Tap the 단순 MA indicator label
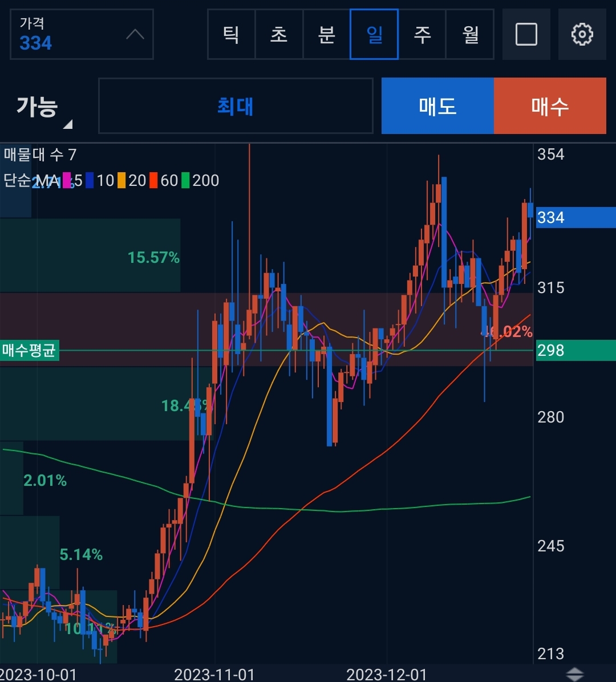The width and height of the screenshot is (616, 682). [32, 181]
